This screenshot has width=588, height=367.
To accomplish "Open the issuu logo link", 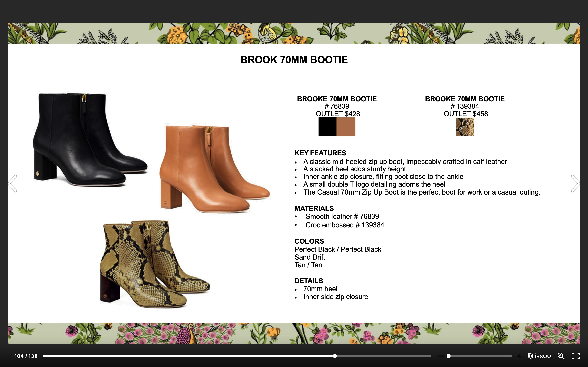I will [539, 356].
